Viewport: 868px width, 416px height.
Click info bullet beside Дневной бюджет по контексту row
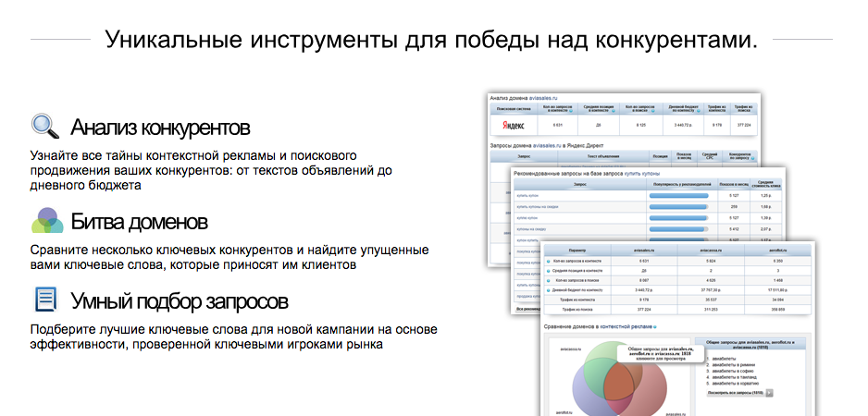(549, 290)
